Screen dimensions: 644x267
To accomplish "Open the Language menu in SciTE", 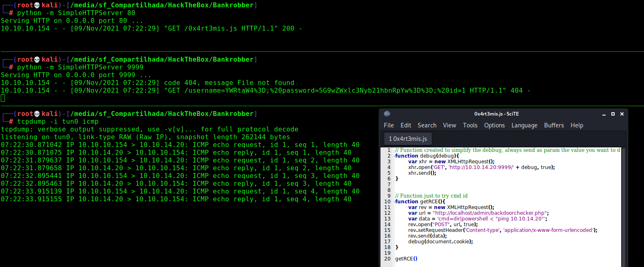I will tap(524, 125).
